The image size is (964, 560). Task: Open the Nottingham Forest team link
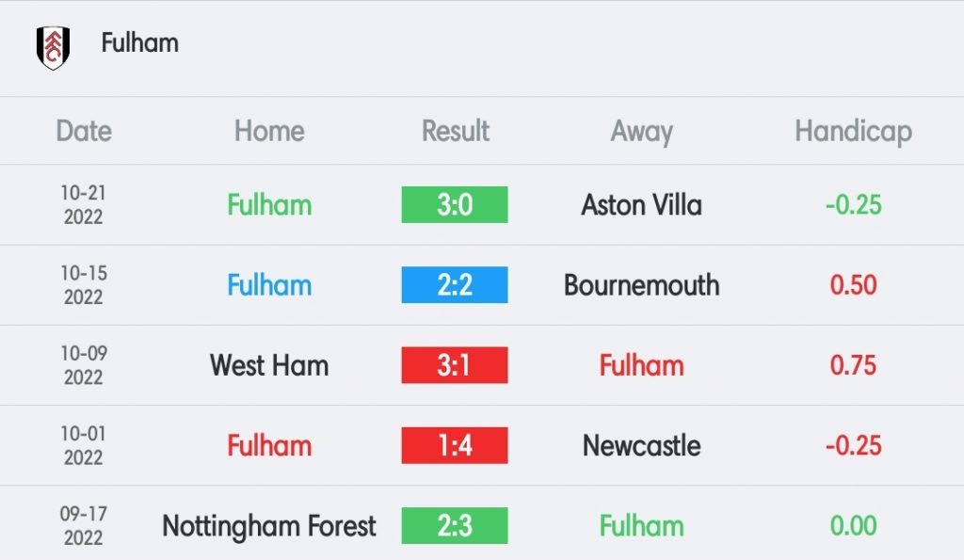click(x=269, y=527)
